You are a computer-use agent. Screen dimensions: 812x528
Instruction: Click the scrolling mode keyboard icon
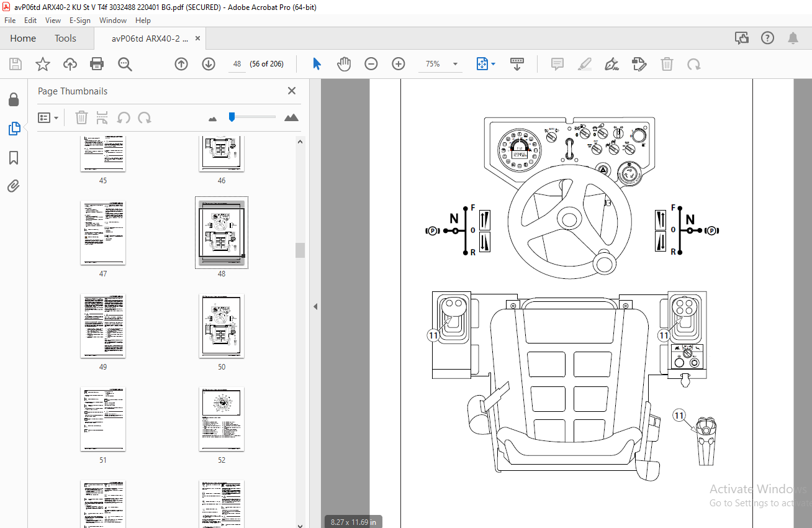click(x=517, y=64)
